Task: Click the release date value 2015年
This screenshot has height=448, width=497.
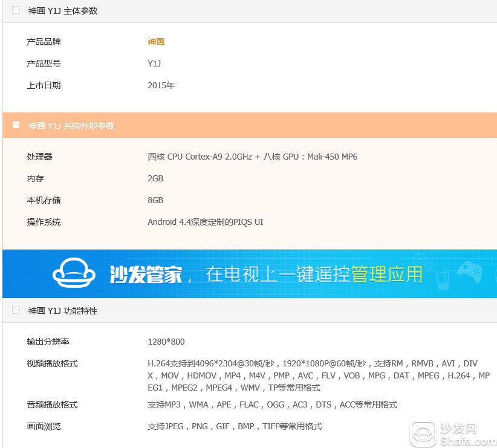Action: 161,86
